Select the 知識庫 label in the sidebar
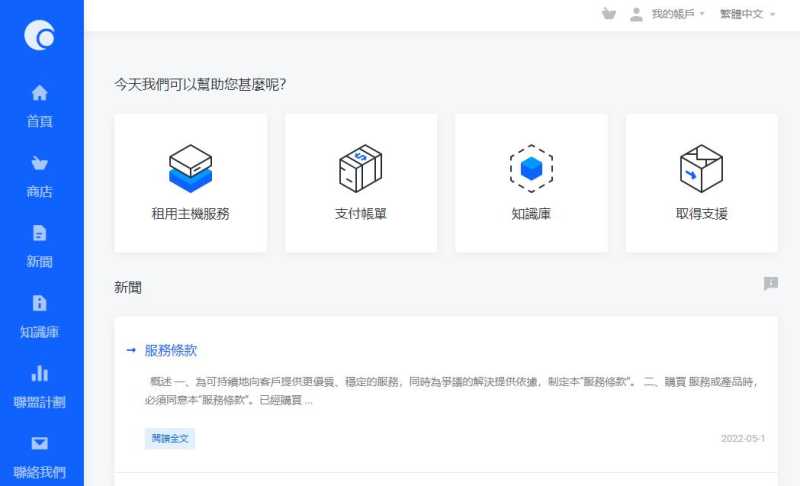Image resolution: width=800 pixels, height=486 pixels. 39,332
